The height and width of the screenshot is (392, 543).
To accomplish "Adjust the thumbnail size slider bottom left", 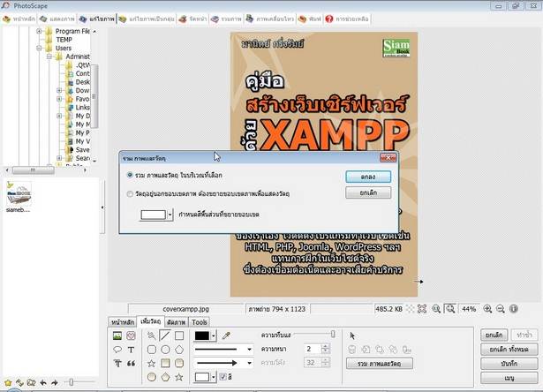I will 71,382.
